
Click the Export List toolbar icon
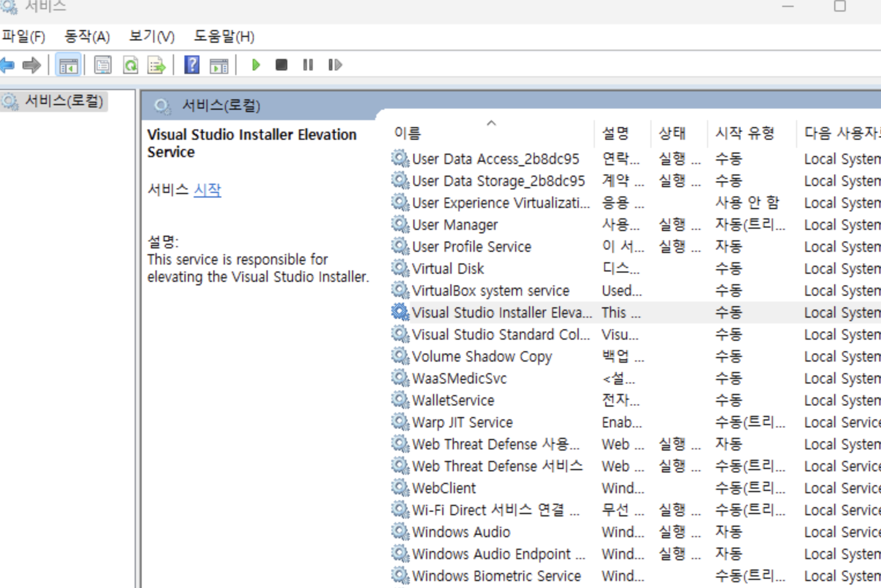157,65
